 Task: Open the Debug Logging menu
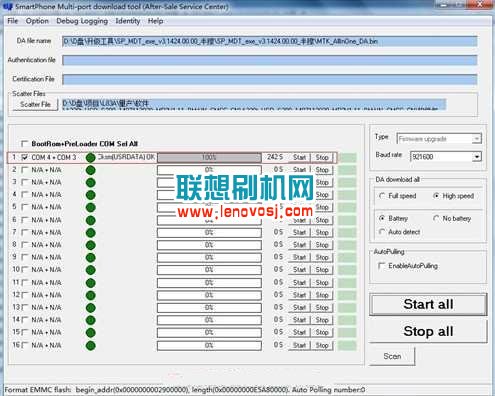pos(82,21)
